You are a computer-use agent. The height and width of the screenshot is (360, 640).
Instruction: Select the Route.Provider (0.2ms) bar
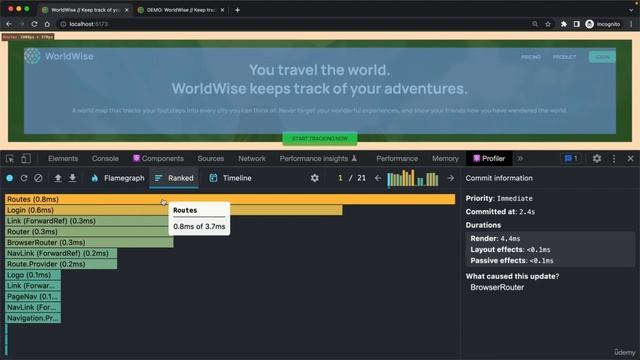coord(61,264)
